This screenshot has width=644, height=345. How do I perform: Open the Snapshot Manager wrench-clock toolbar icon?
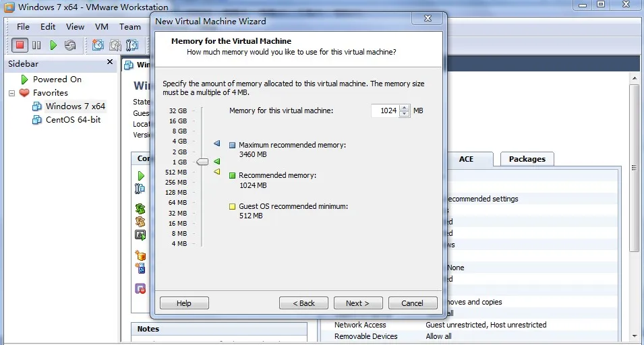(x=132, y=45)
